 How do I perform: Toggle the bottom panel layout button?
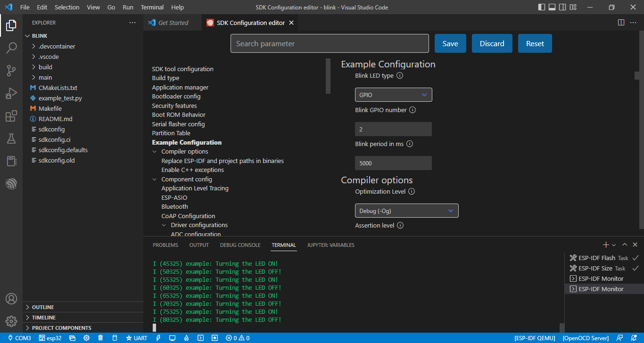tap(552, 7)
